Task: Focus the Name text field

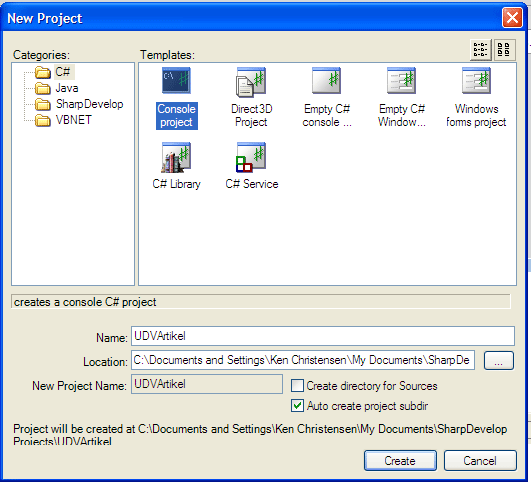Action: point(323,336)
